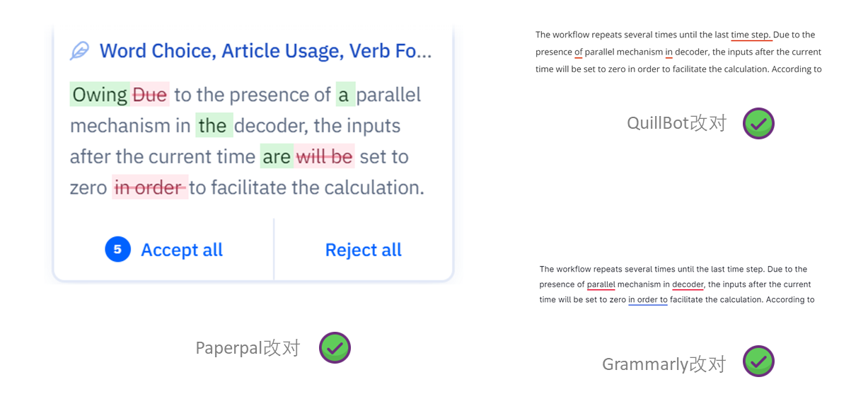The image size is (868, 399).
Task: Click the green 'the' insertion before decoder
Action: [x=212, y=126]
